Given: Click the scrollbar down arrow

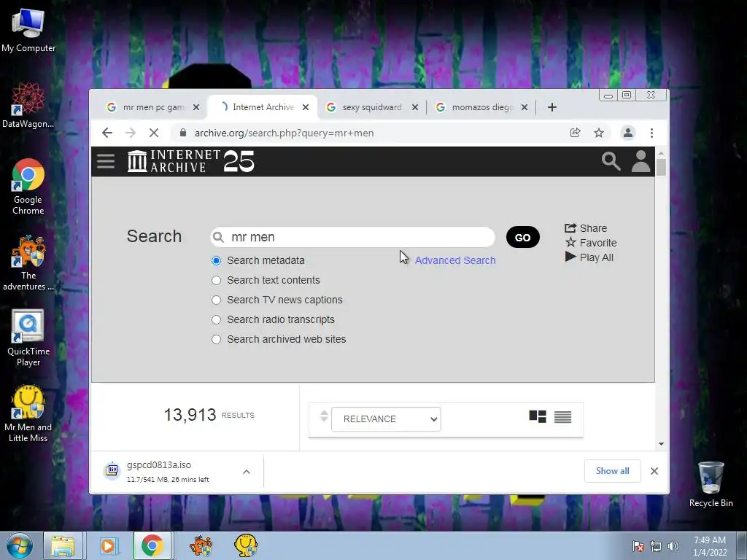Looking at the screenshot, I should 661,444.
